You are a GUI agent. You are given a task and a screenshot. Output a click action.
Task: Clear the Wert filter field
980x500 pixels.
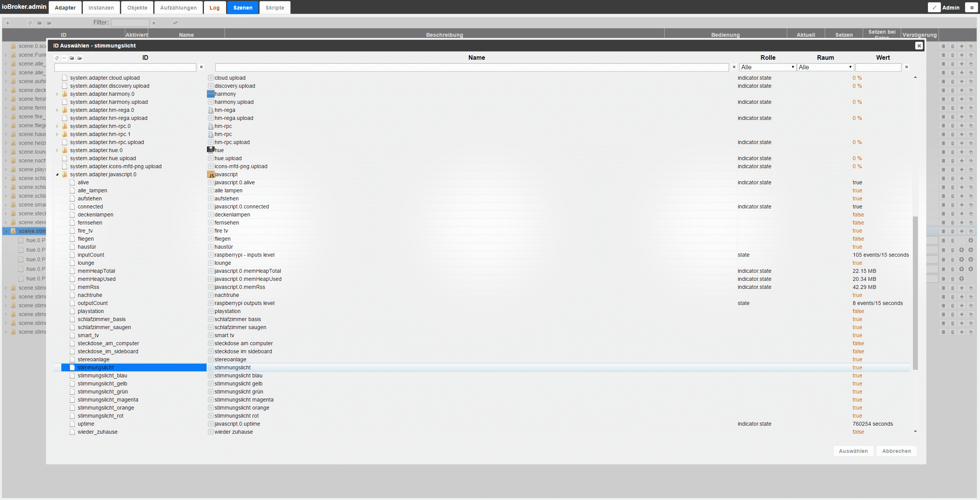[x=906, y=67]
